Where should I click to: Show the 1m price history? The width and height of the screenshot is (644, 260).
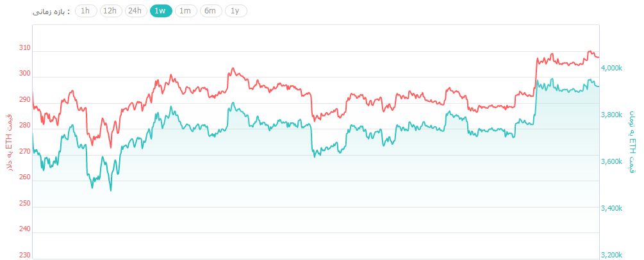pos(185,11)
